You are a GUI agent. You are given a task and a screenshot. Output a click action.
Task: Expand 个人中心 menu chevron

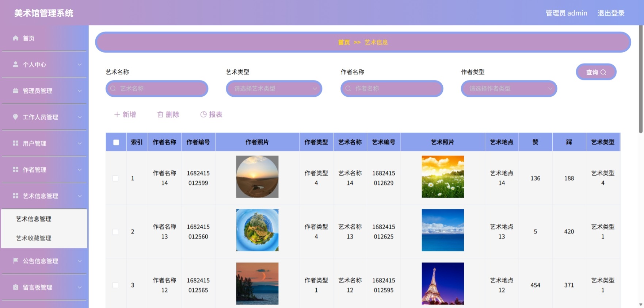pyautogui.click(x=80, y=65)
